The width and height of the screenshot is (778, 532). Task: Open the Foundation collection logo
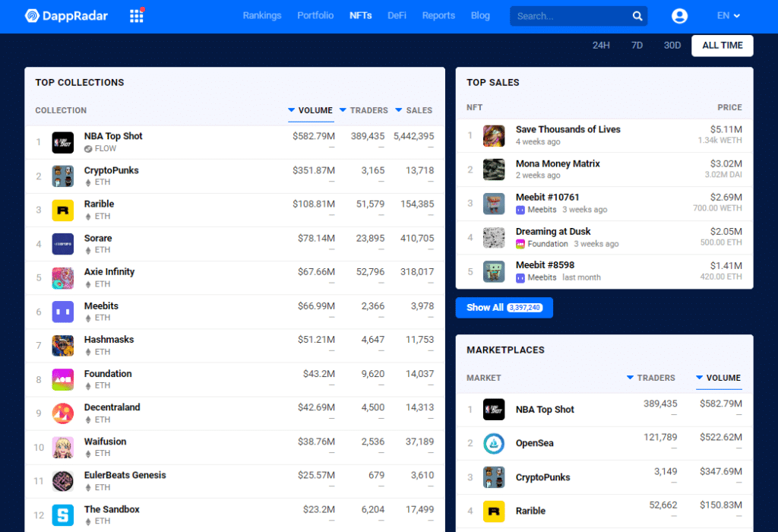pos(63,380)
